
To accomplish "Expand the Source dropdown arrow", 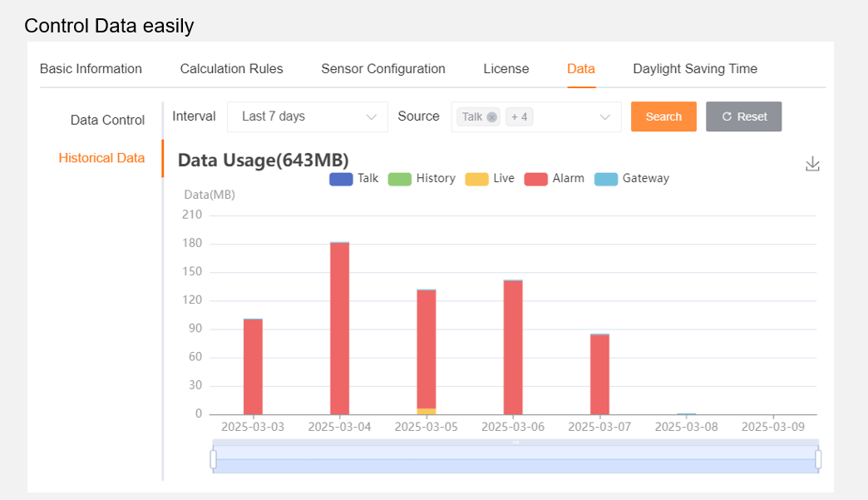I will pyautogui.click(x=605, y=117).
